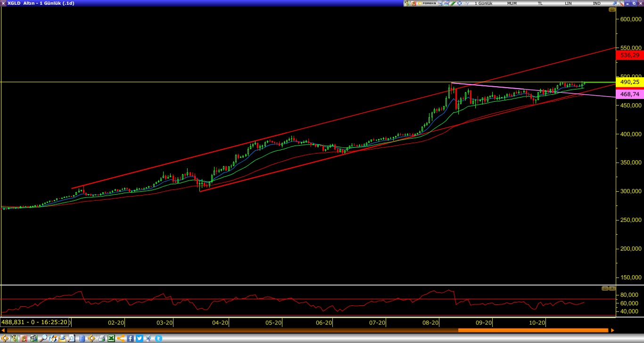
Task: Click the 40,000 RSI axis value
Action: [629, 311]
